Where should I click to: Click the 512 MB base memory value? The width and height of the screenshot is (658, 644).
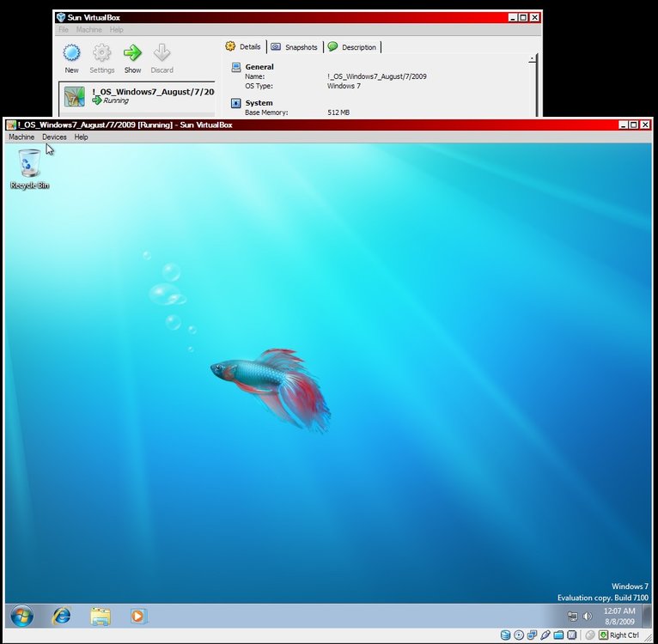(338, 112)
